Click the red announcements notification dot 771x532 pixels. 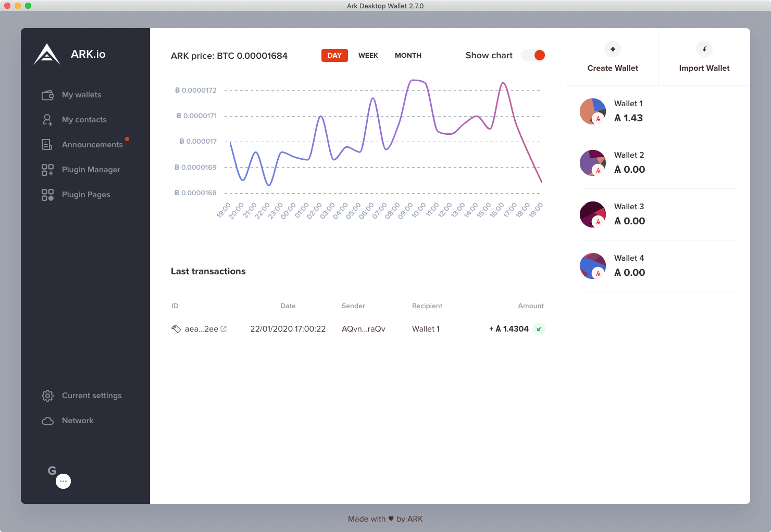point(127,139)
